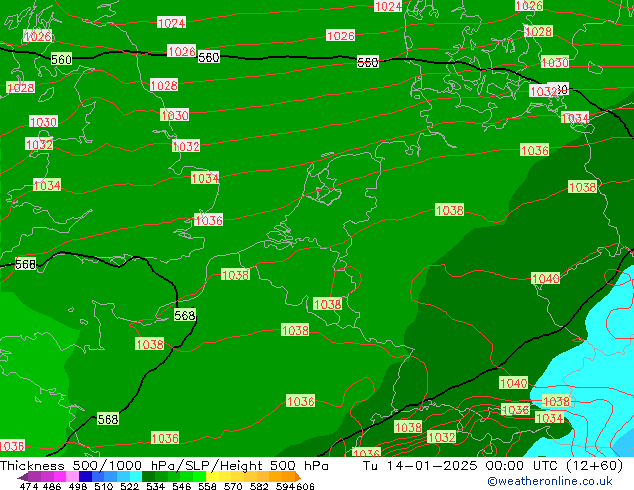Click the 546 value under the colour scale
The image size is (634, 490).
tap(182, 486)
